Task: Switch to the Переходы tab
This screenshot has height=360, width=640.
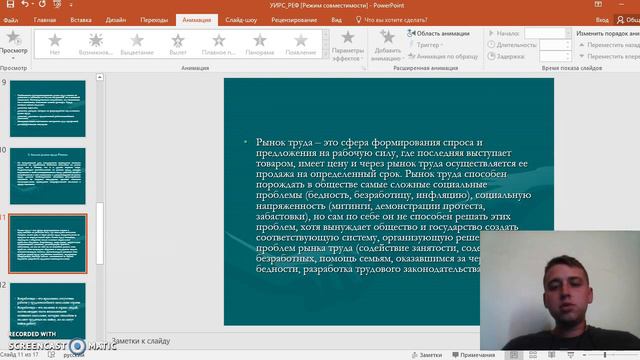Action: coord(154,20)
